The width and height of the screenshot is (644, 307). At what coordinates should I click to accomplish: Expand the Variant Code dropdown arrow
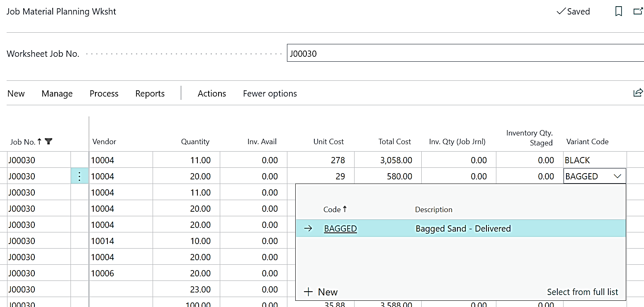point(617,176)
